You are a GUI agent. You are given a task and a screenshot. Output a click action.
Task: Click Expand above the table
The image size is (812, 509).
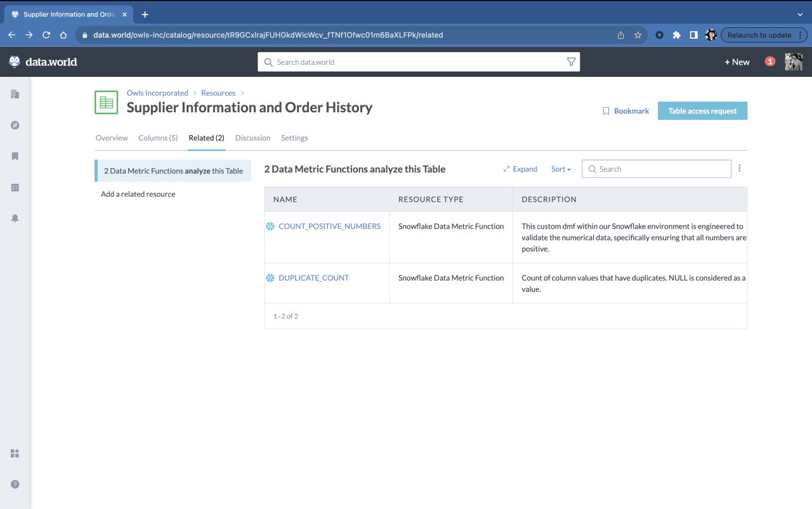520,169
